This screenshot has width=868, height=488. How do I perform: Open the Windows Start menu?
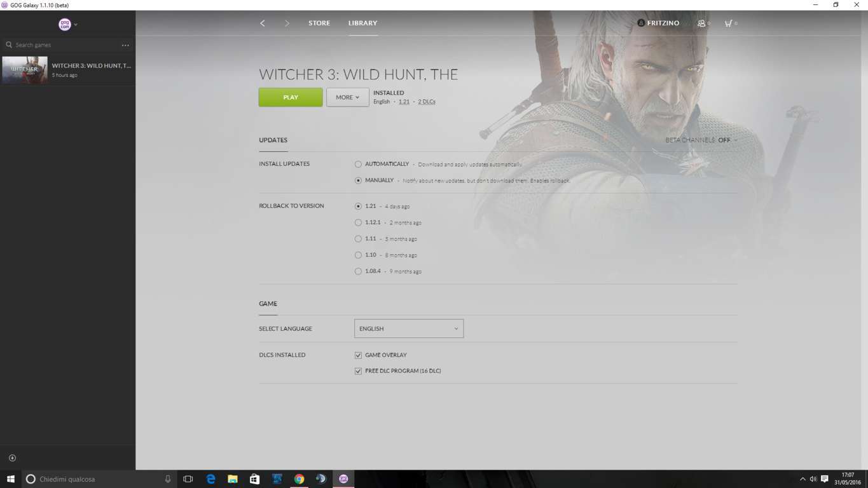coord(11,479)
